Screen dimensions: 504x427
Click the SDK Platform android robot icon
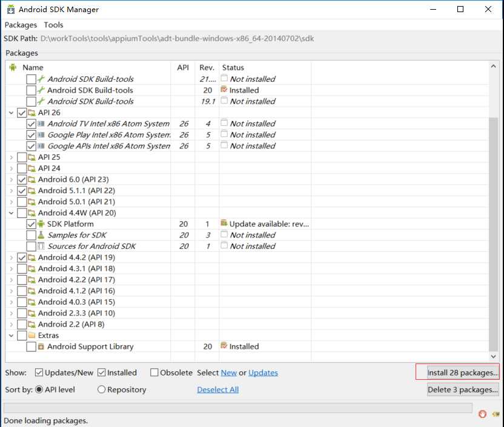coord(41,224)
